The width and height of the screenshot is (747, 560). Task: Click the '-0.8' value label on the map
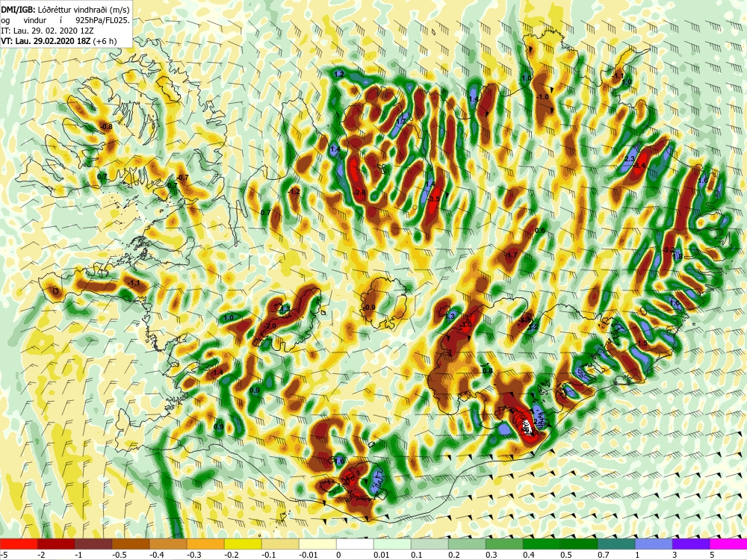[x=106, y=127]
